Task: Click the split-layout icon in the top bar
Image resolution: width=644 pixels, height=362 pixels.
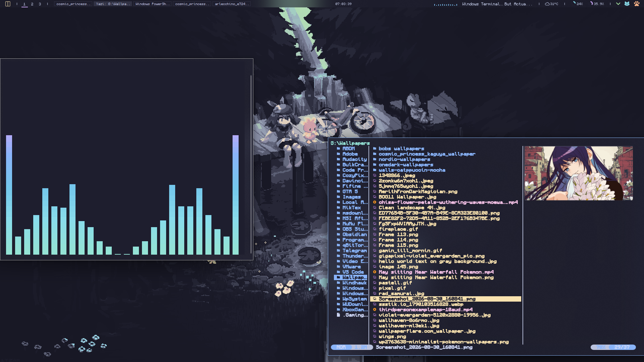Action: pyautogui.click(x=8, y=4)
